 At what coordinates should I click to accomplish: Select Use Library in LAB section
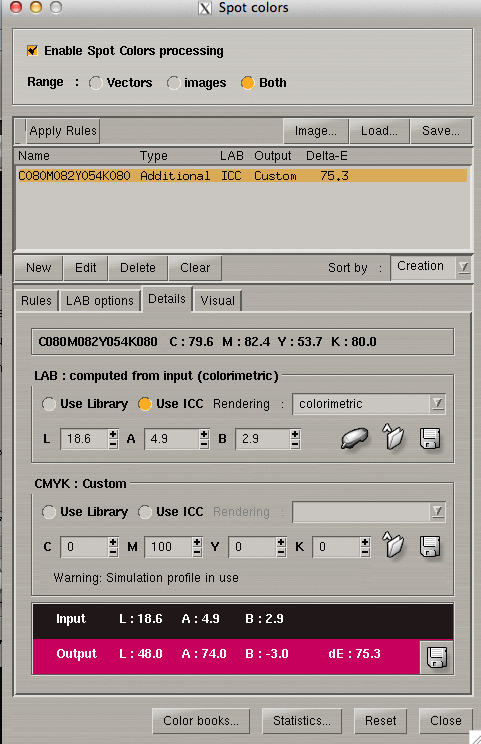(49, 404)
